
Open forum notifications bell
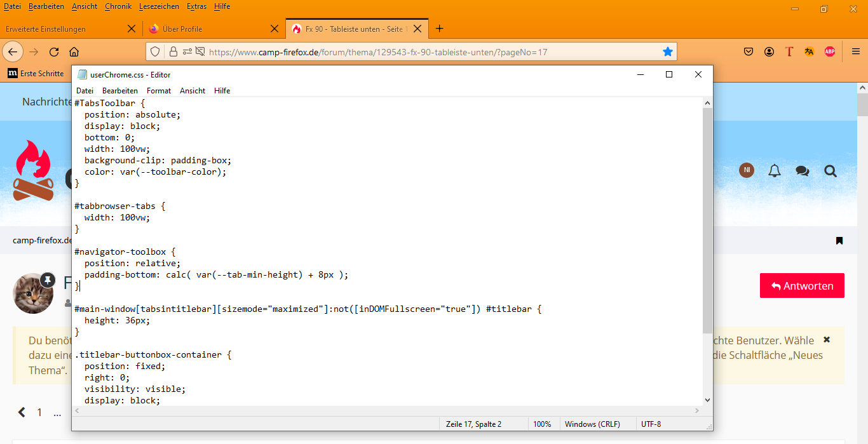[774, 171]
